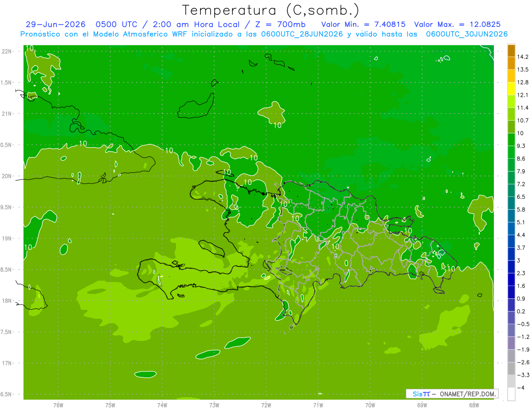Viewport: 532px width, 411px height.
Task: Click the "69W" longitude label
Action: point(422,405)
